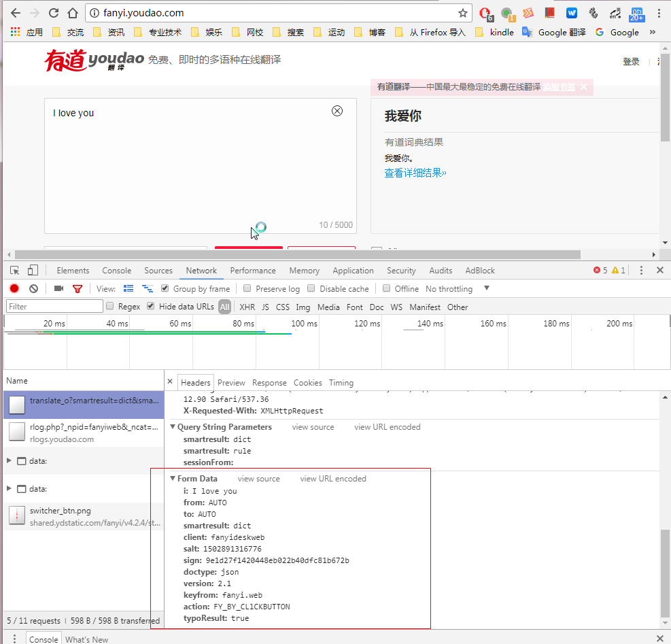Screen dimensions: 671x644
Task: Toggle the device toolbar icon
Action: 33,271
